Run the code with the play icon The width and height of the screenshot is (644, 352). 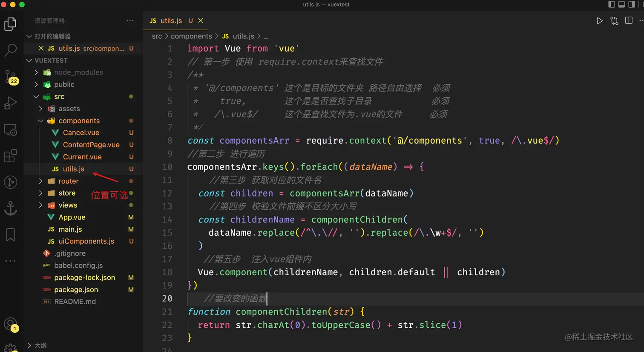click(600, 21)
